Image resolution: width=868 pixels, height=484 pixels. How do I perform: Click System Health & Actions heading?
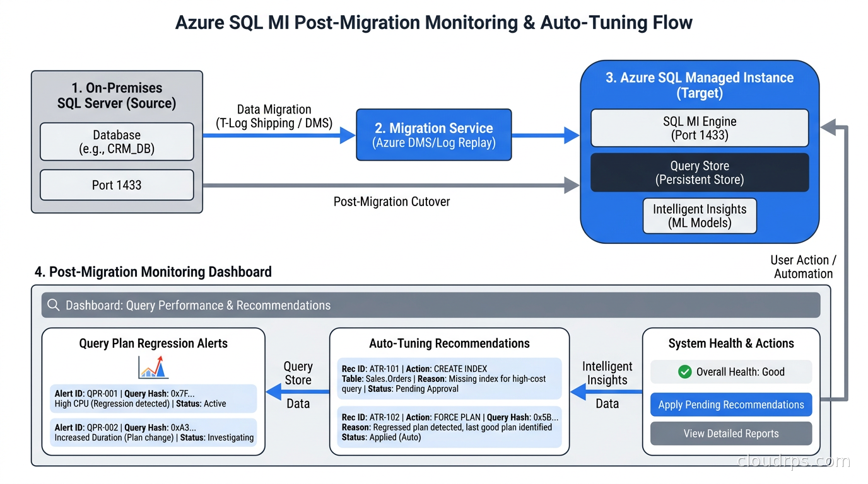[x=731, y=343]
